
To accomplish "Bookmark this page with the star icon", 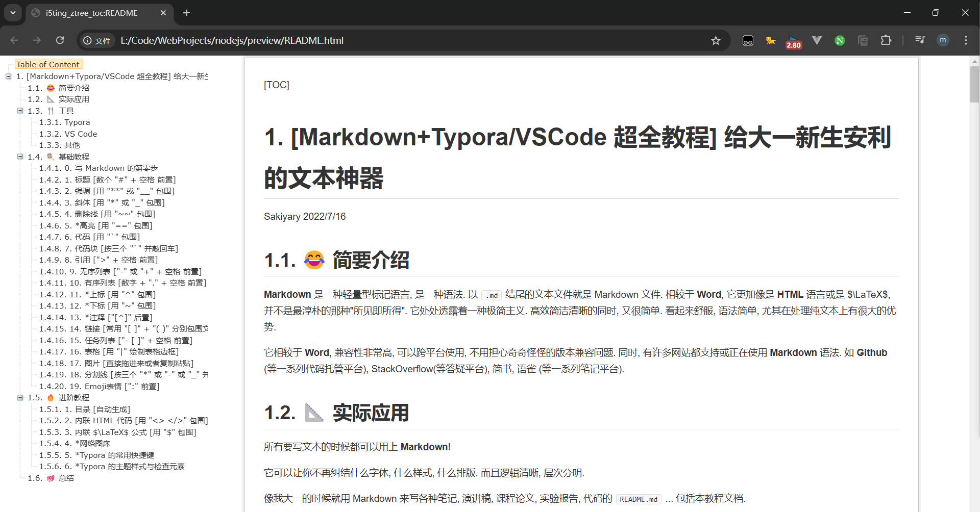I will (x=716, y=40).
